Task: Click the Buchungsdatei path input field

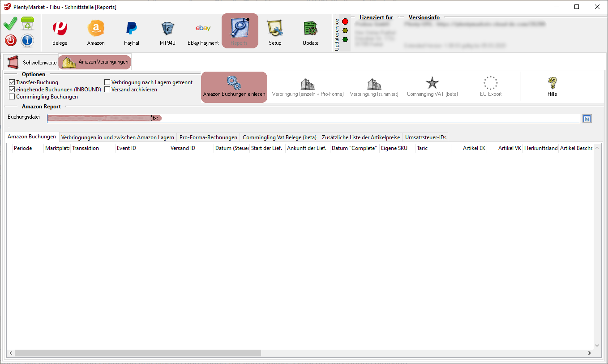Action: pyautogui.click(x=358, y=118)
